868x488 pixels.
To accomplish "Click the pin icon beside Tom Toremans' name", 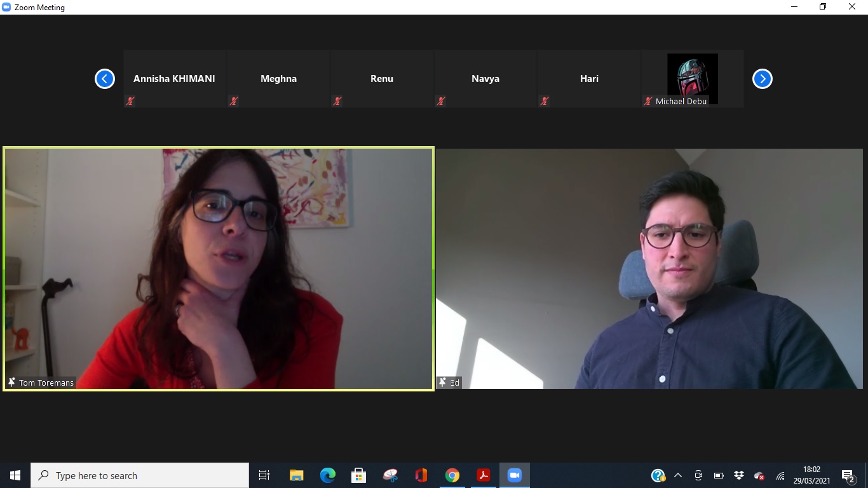I will [11, 383].
